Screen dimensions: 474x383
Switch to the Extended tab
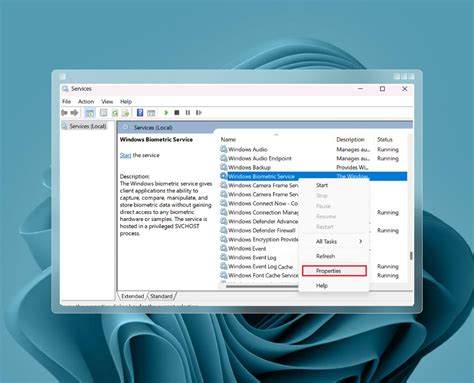point(132,296)
